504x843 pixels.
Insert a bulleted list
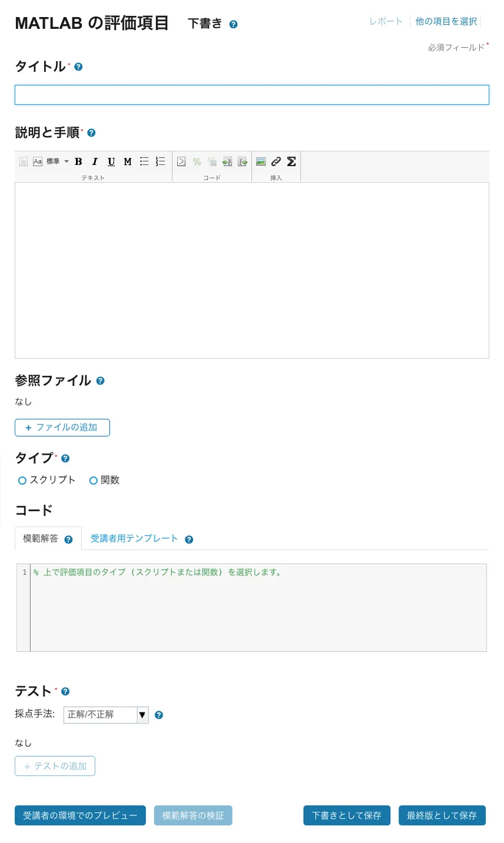(x=144, y=161)
